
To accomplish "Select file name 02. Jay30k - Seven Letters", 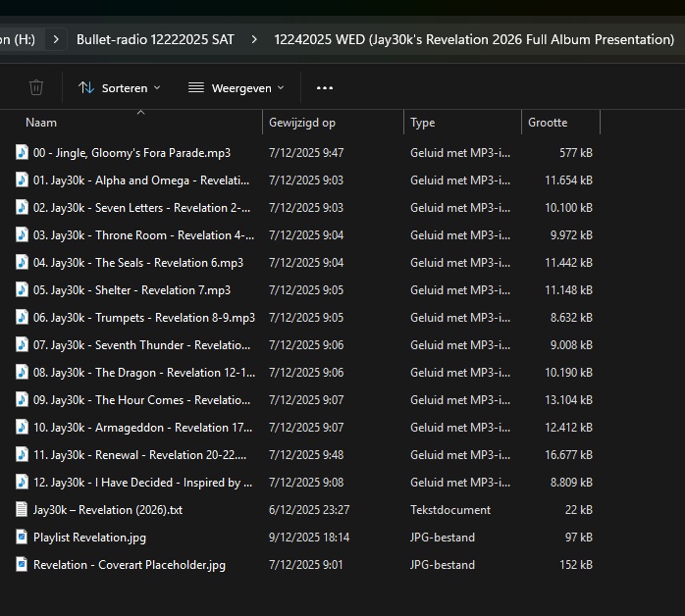I will [141, 208].
